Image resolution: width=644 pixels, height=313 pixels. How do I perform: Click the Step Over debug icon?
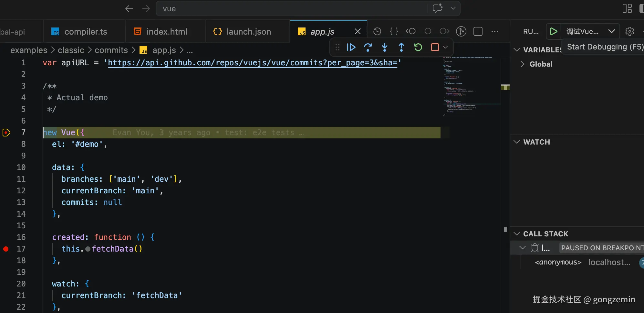pyautogui.click(x=368, y=48)
